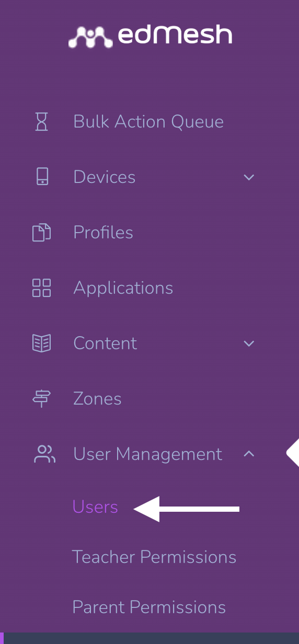Click the Applications grid icon
Screen dimensions: 299x644
pos(42,288)
